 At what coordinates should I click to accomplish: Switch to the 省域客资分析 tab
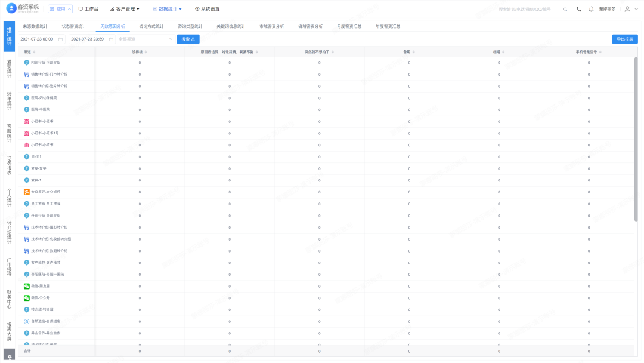(x=311, y=26)
